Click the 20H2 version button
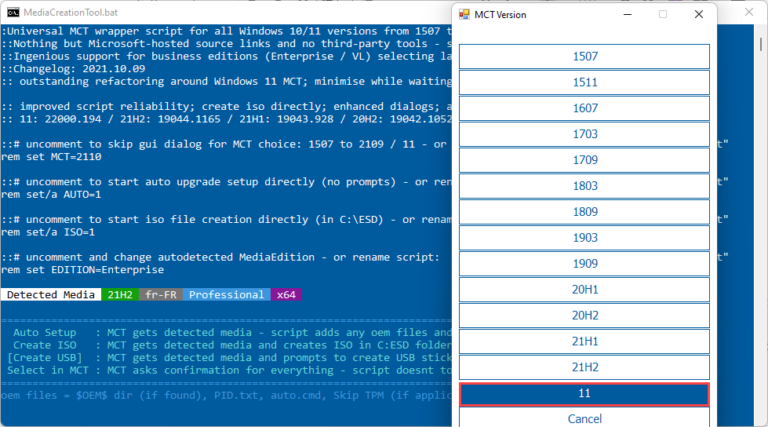The image size is (768, 427). point(585,316)
